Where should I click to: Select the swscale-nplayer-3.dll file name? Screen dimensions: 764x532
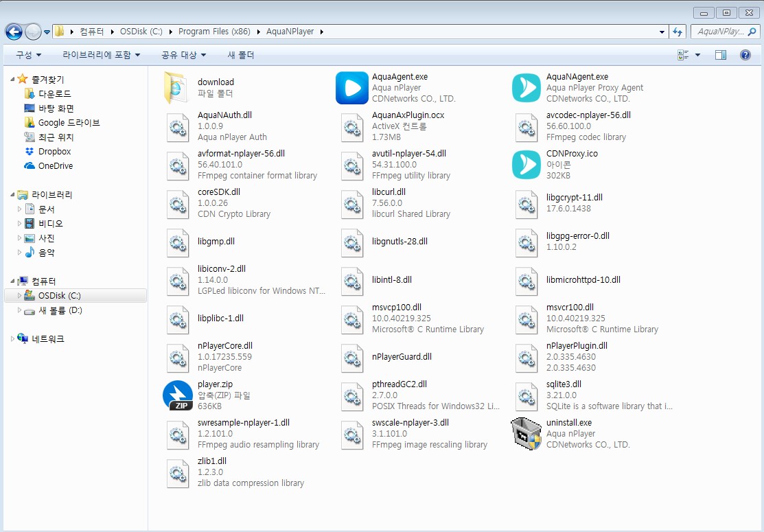click(x=410, y=423)
